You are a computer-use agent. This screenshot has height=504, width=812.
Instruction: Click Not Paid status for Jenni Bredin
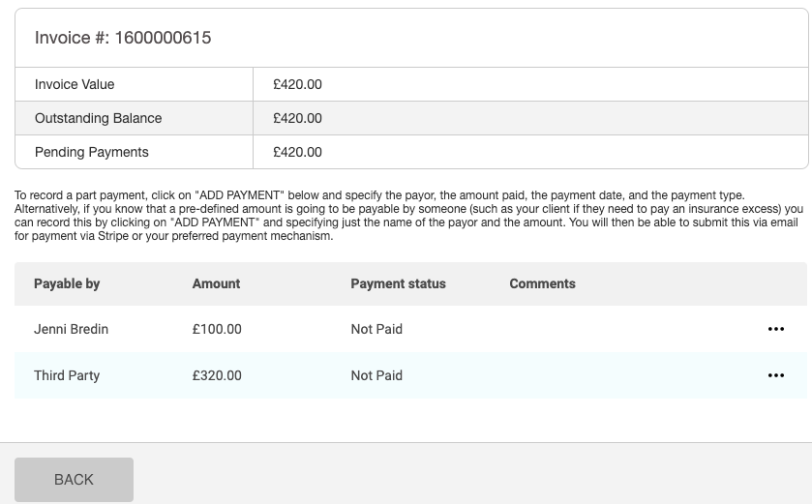click(x=376, y=329)
